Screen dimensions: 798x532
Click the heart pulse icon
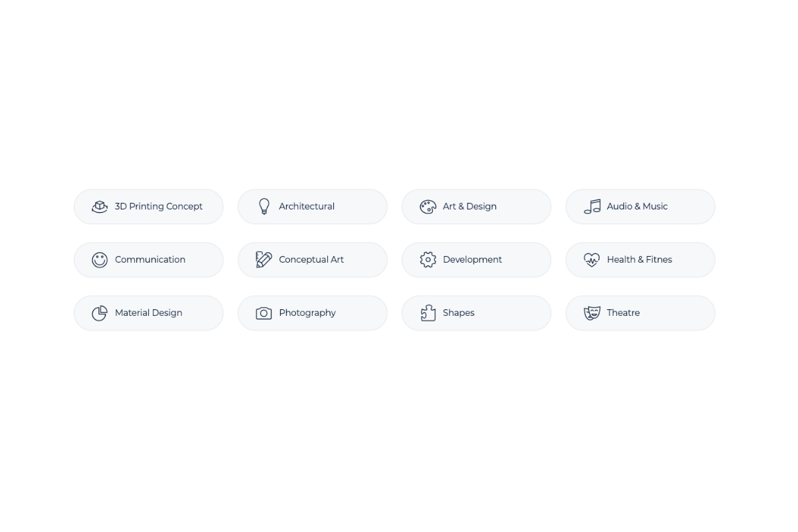pos(592,260)
